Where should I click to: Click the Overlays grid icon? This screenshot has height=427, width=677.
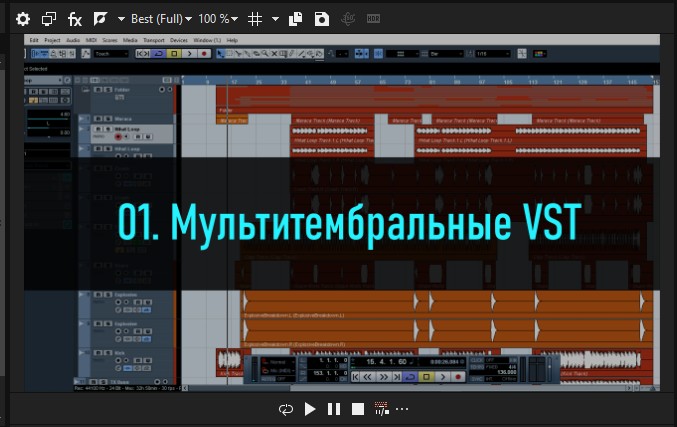[x=255, y=19]
